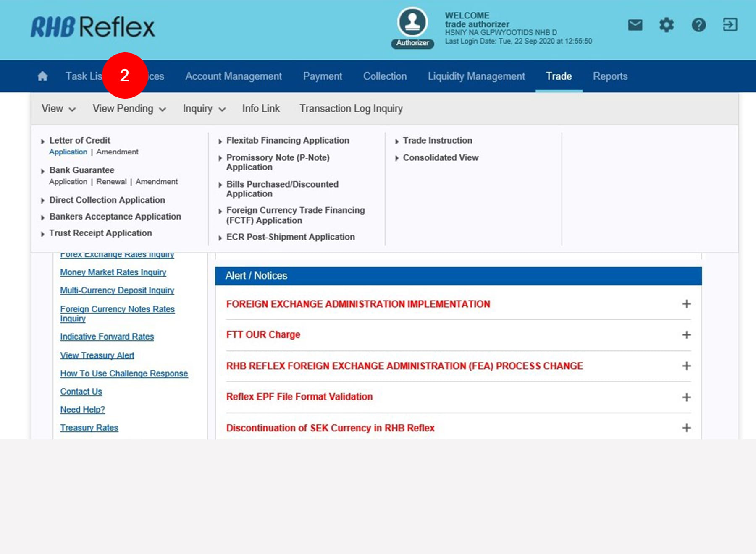Click the Authorizer profile avatar

click(x=412, y=22)
